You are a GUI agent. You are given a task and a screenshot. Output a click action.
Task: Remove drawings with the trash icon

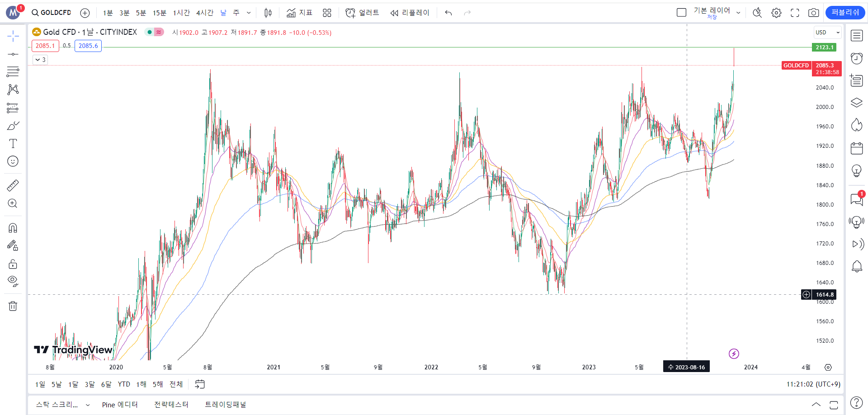13,306
